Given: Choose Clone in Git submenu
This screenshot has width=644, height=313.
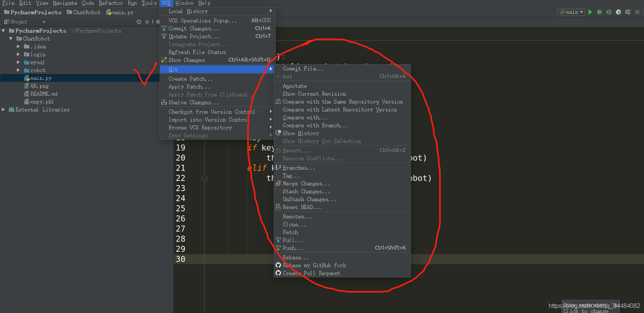Looking at the screenshot, I should click(342, 224).
